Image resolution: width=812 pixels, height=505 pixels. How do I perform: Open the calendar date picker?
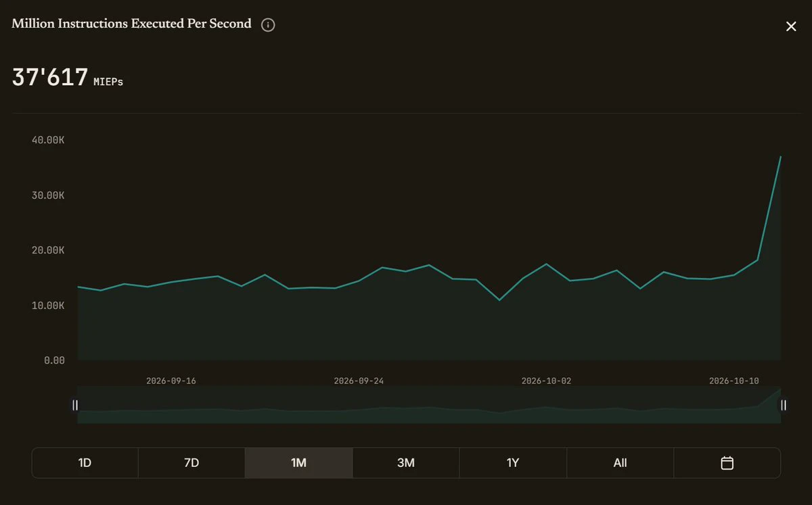point(727,463)
